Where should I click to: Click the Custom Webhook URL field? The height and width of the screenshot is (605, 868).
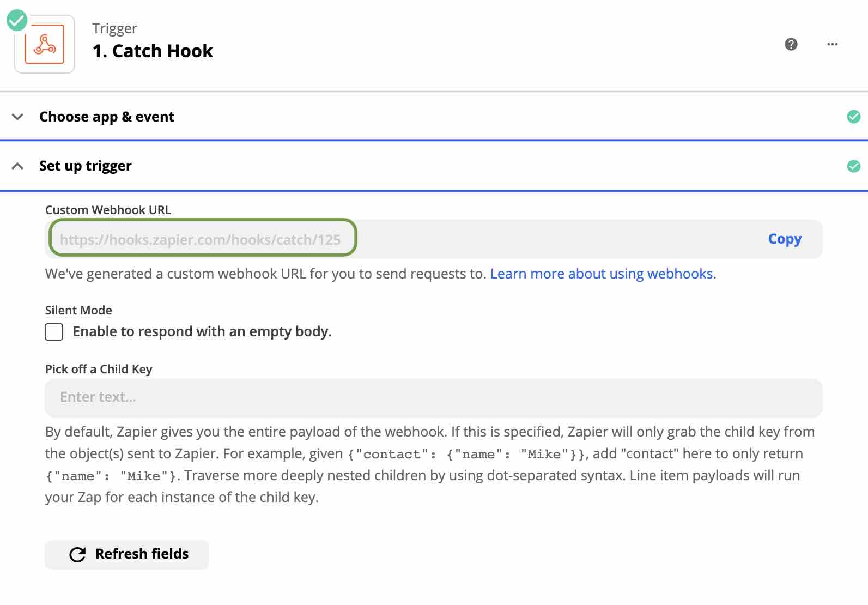(x=434, y=239)
